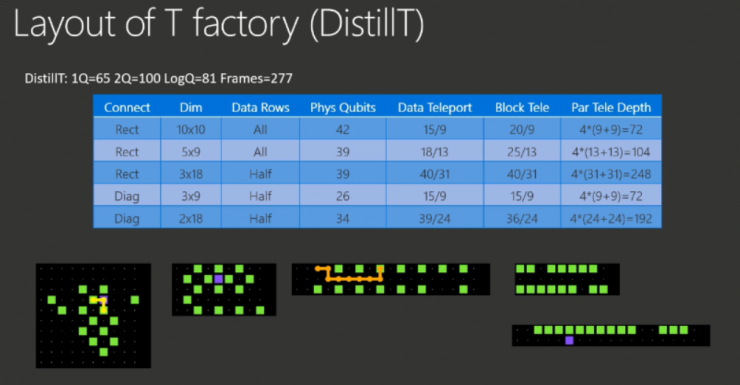Click 'Rect' in the 3x18 row
This screenshot has height=385, width=740.
(127, 174)
